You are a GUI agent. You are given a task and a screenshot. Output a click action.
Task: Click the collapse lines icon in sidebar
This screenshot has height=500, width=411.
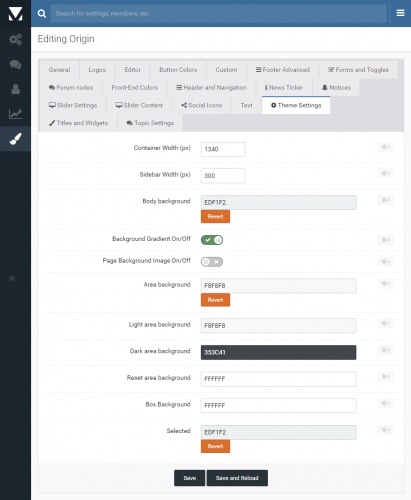coord(12,278)
